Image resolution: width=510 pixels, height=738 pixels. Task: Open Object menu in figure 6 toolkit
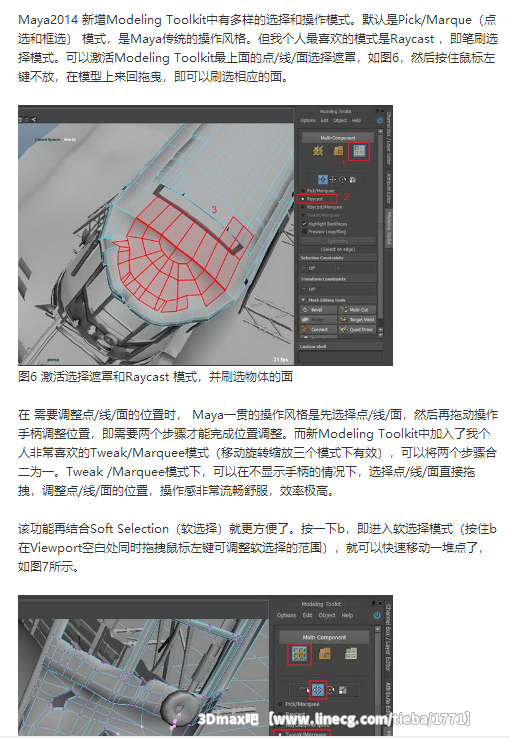coord(340,120)
